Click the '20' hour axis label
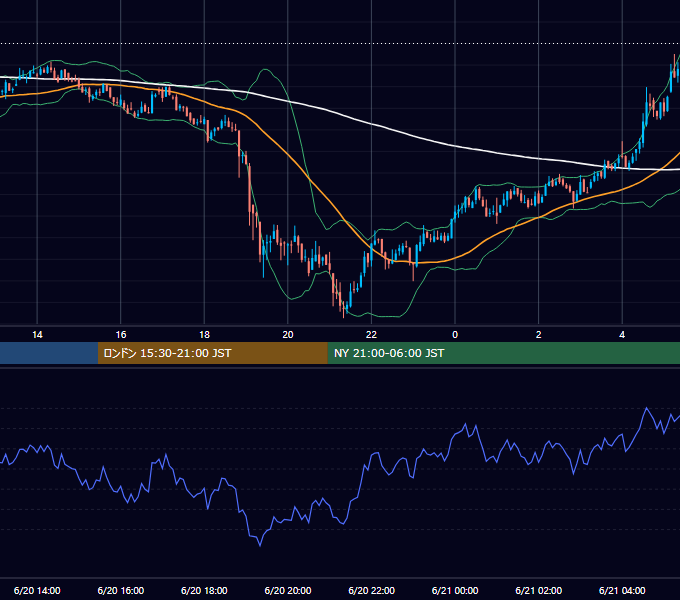 coord(288,335)
